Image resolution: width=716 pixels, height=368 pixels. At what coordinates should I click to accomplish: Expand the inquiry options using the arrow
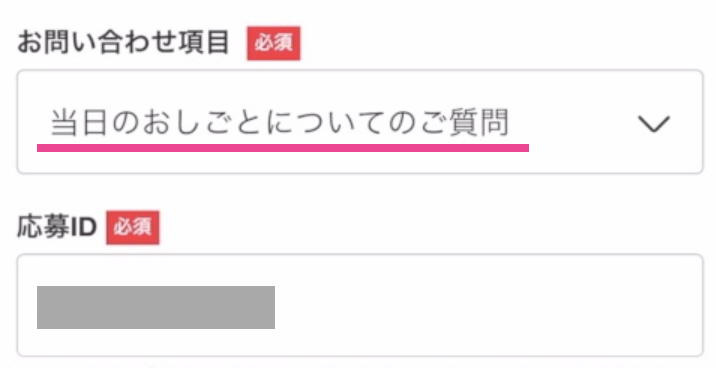tap(653, 124)
